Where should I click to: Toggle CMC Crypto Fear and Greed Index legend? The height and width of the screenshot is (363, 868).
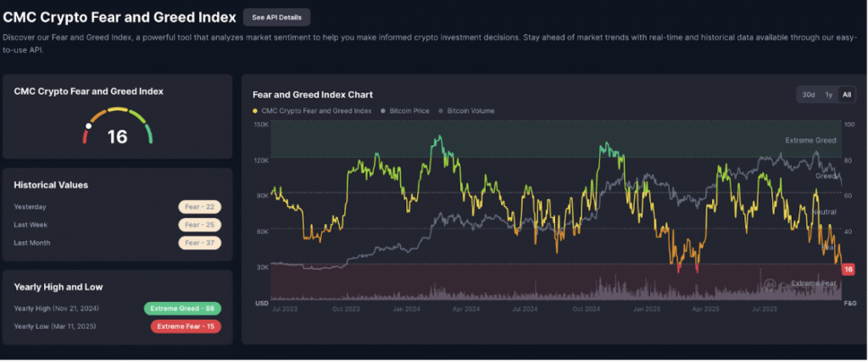pyautogui.click(x=312, y=111)
